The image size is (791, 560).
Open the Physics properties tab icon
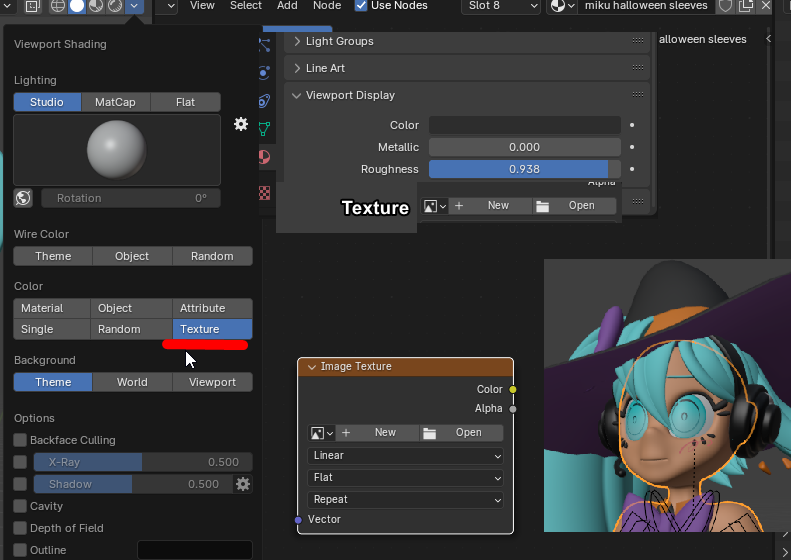coord(264,73)
